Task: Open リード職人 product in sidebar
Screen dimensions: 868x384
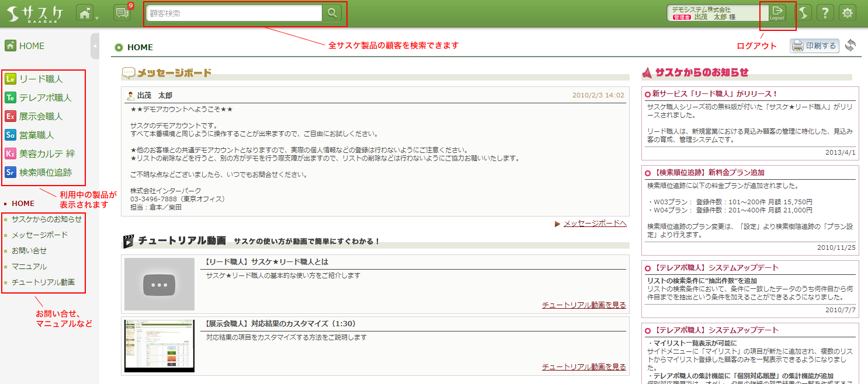Action: [40, 79]
